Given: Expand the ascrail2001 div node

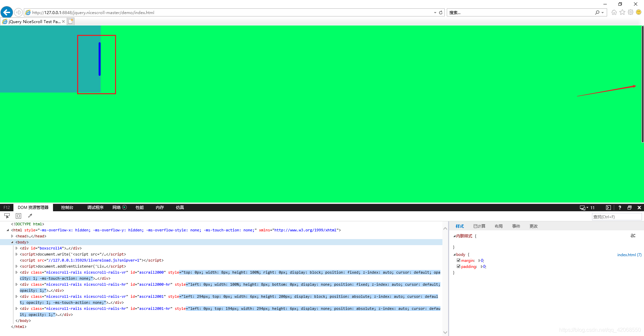Looking at the screenshot, I should coord(16,296).
